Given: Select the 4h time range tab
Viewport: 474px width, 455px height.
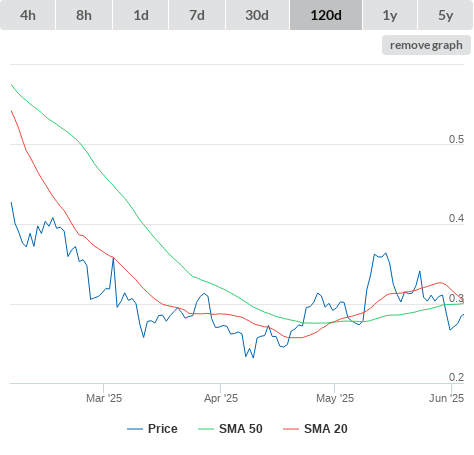Looking at the screenshot, I should [27, 15].
